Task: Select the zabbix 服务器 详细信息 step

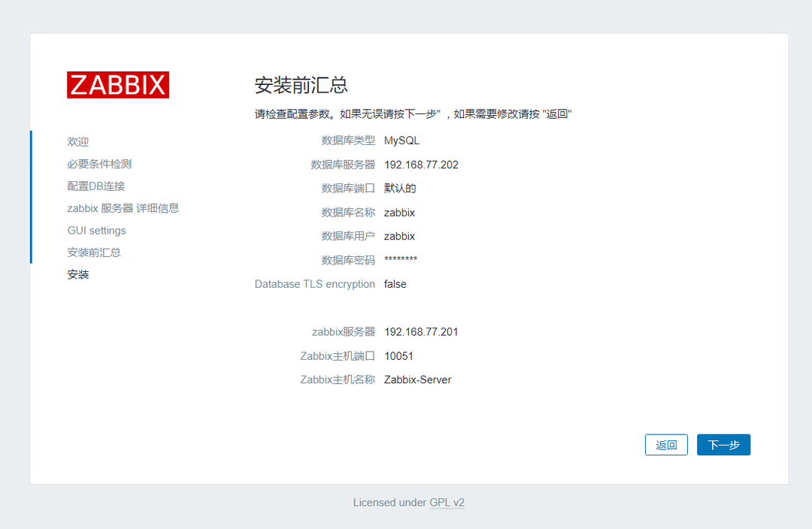Action: tap(123, 208)
